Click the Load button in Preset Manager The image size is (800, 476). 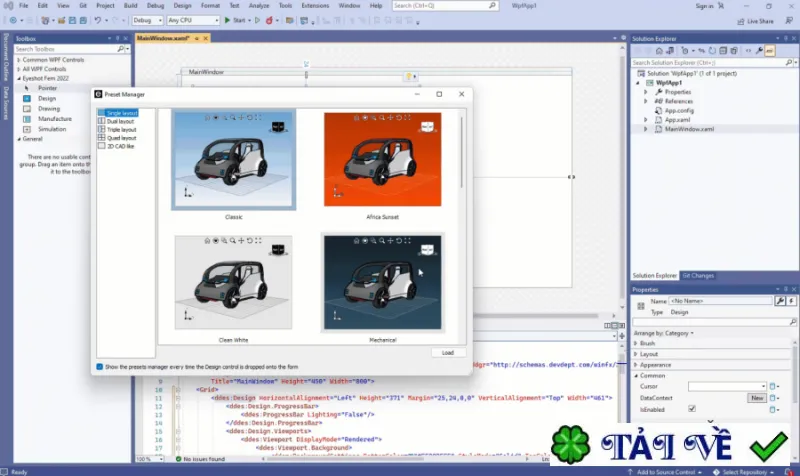point(447,353)
